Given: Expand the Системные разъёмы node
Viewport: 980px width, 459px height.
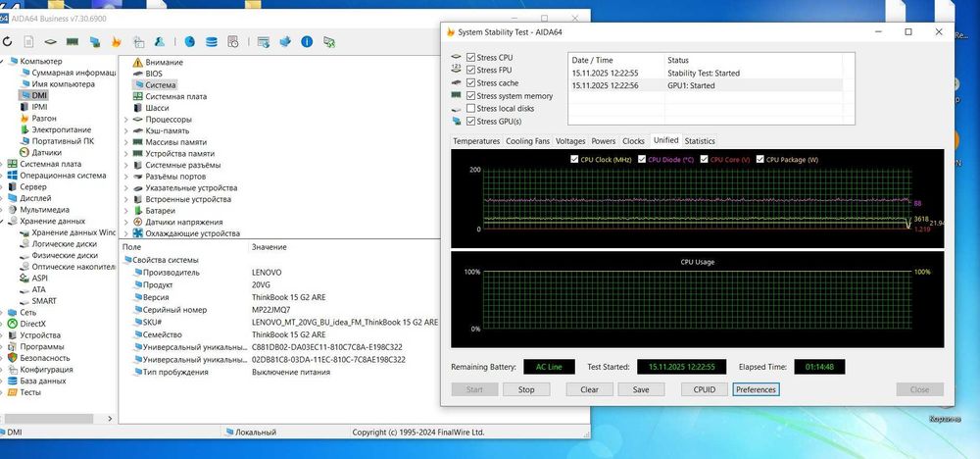Looking at the screenshot, I should (x=125, y=165).
